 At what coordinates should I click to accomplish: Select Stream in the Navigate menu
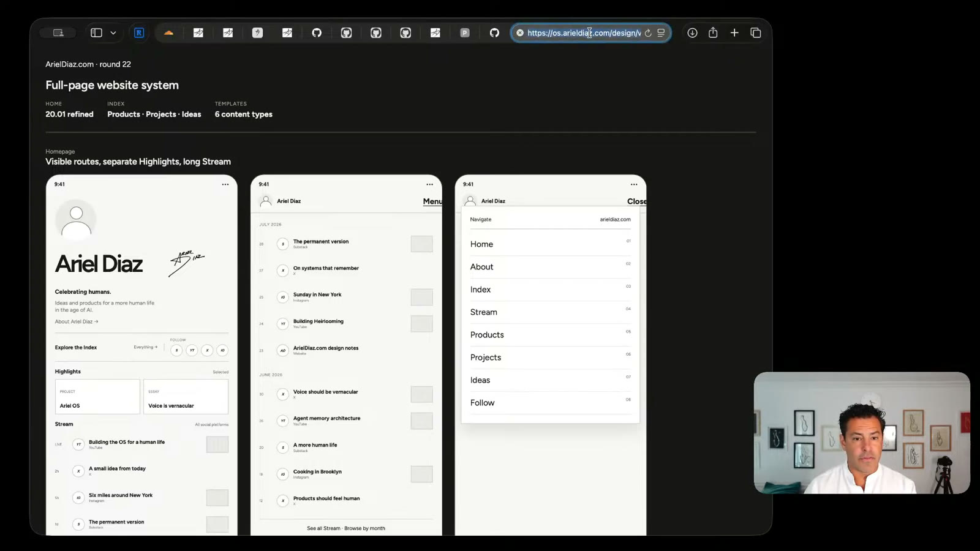click(550, 312)
